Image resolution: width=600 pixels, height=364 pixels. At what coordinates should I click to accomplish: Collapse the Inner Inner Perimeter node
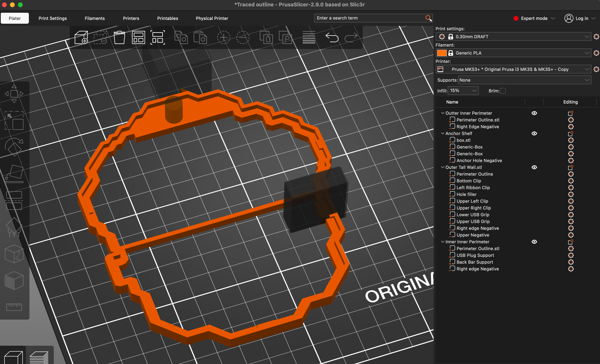coord(443,242)
